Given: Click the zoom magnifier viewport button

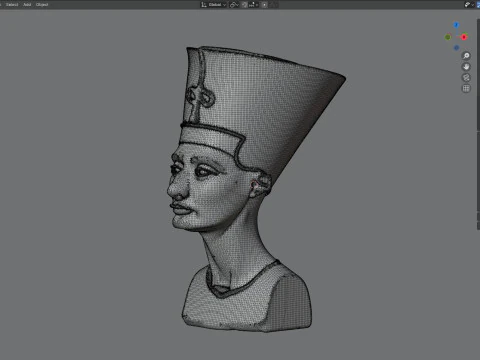Looking at the screenshot, I should tap(466, 56).
